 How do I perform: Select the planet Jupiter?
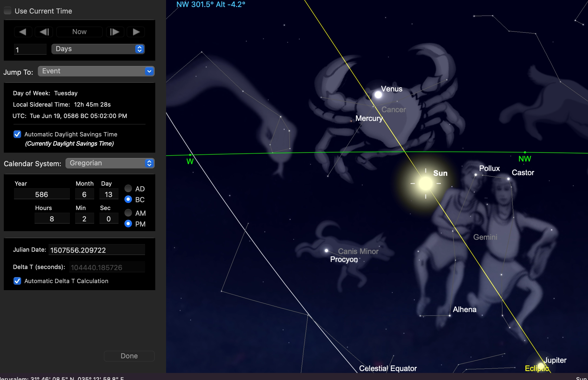tap(540, 366)
